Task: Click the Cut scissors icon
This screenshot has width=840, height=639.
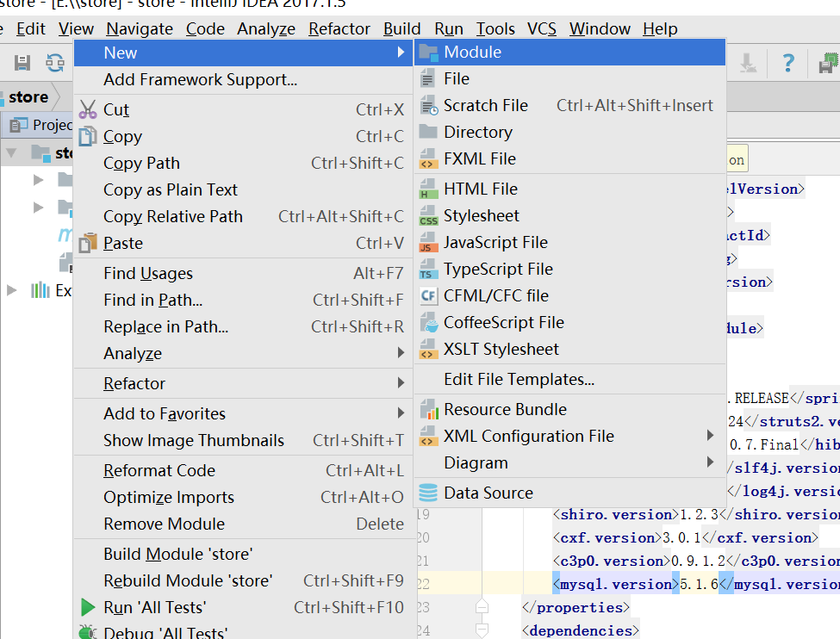Action: pyautogui.click(x=87, y=109)
